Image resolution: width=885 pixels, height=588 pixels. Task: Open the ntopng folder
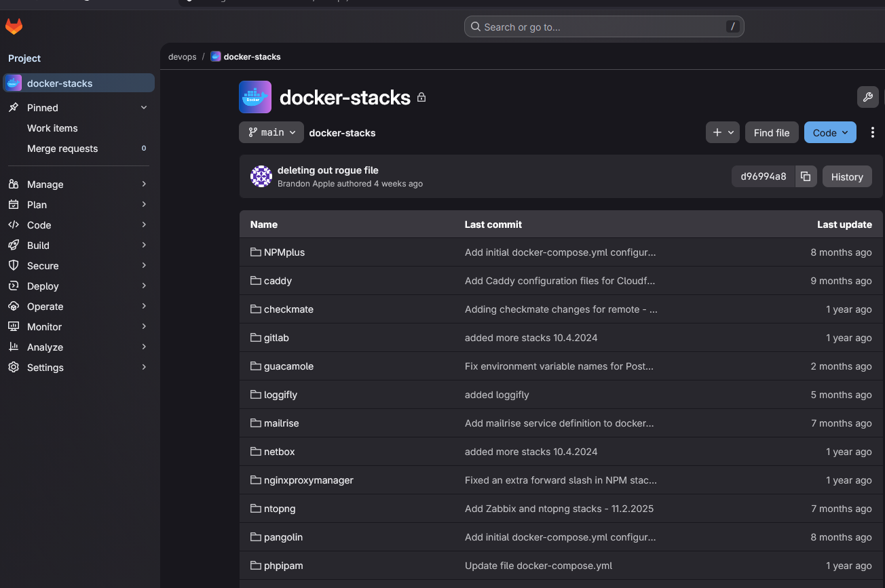tap(280, 509)
